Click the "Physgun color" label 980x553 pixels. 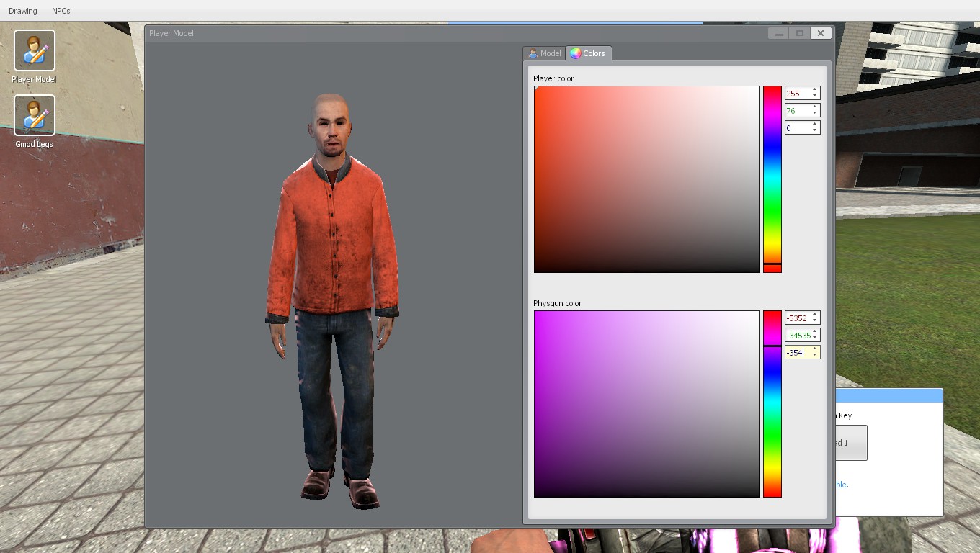557,303
